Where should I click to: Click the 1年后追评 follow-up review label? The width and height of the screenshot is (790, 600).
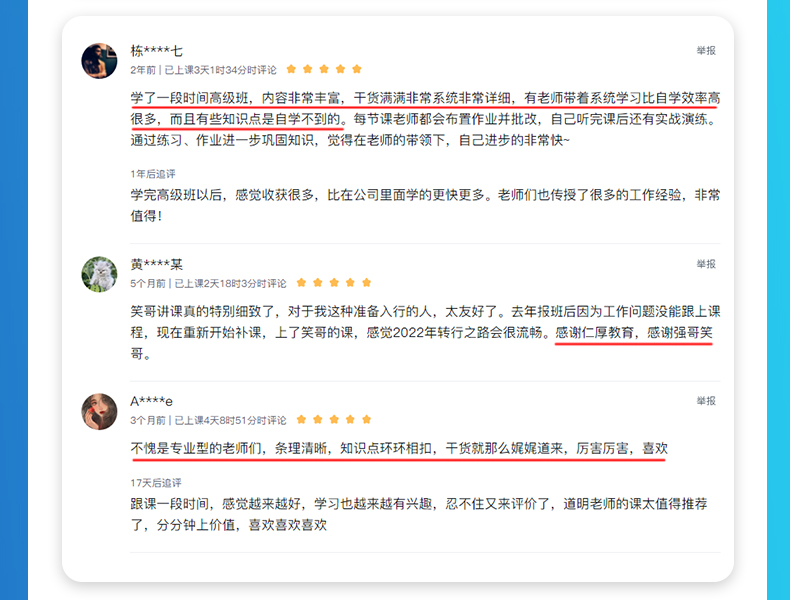point(153,174)
